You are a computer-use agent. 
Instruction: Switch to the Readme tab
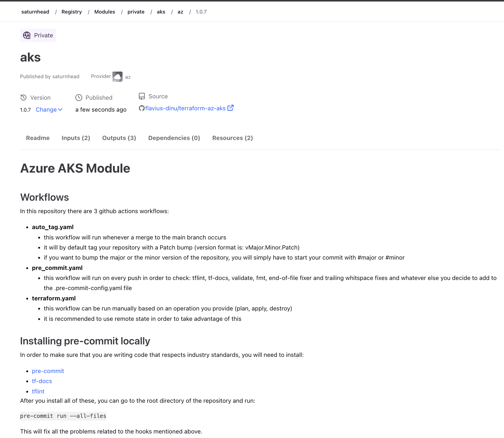tap(38, 138)
